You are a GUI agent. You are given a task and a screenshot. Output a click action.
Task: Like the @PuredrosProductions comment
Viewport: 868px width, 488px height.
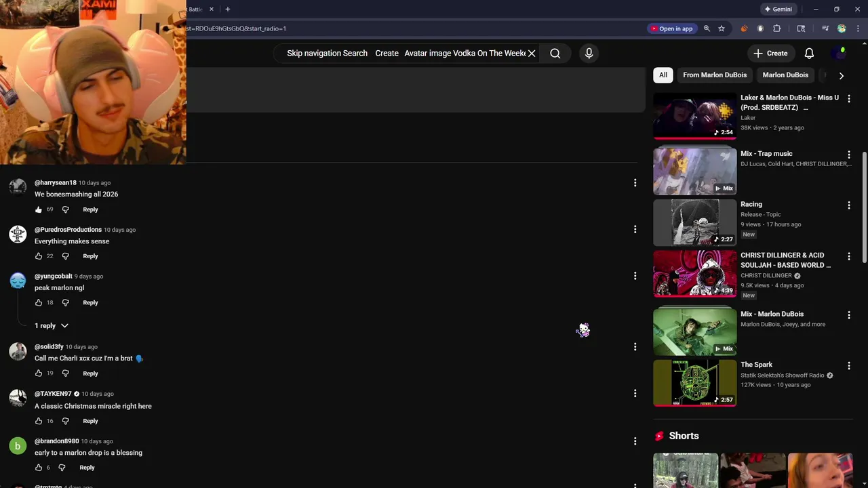[39, 256]
